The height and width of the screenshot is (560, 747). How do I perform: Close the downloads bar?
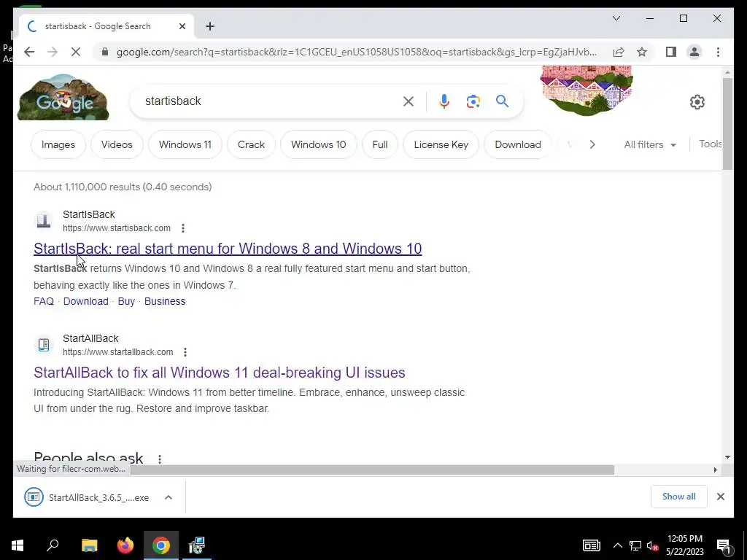click(720, 497)
